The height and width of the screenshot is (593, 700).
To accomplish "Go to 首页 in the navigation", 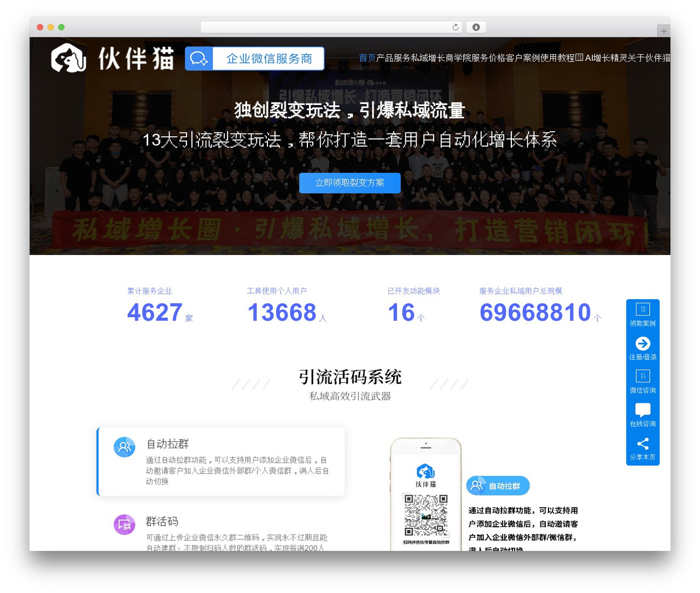I will pyautogui.click(x=367, y=58).
